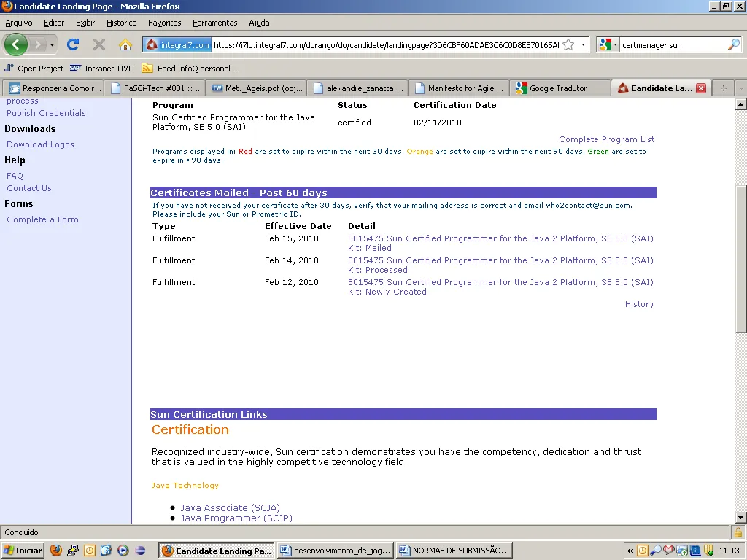Switch to desenvolvimento_de_jog... Word taskbar window
The image size is (747, 560).
(336, 551)
